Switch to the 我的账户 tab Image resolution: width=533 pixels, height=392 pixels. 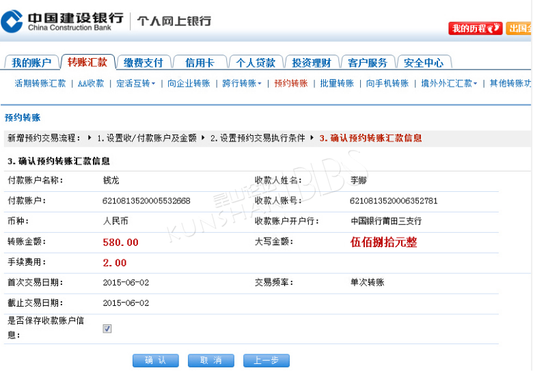click(31, 63)
